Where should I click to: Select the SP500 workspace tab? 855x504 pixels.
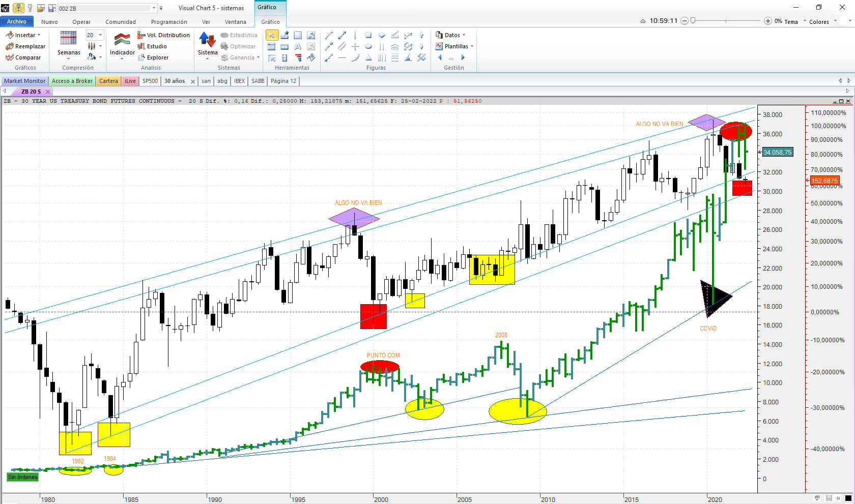(150, 81)
